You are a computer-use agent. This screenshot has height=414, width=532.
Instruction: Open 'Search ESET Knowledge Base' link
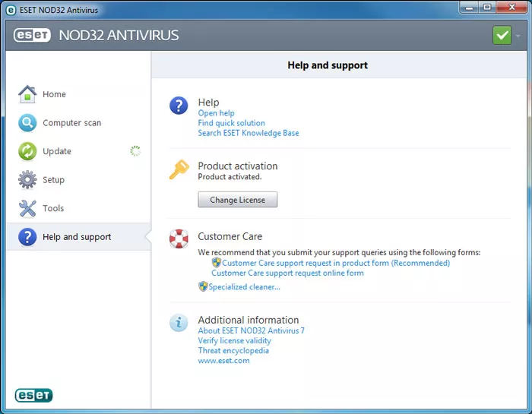(249, 133)
